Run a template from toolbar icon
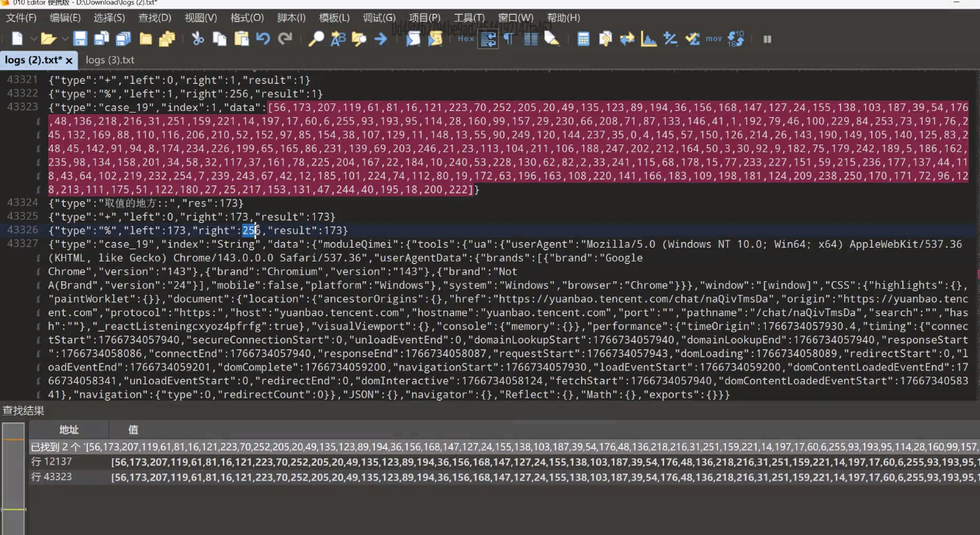The height and width of the screenshot is (535, 980). 434,38
